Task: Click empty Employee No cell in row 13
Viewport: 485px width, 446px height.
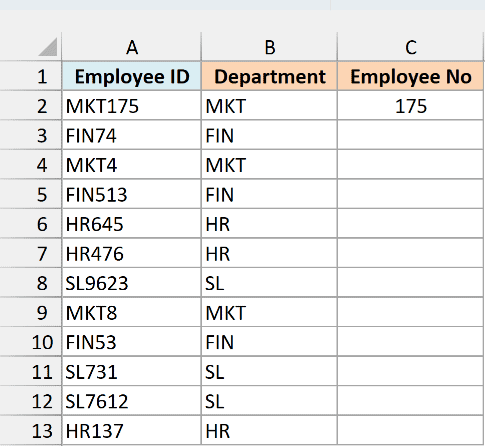Action: (411, 430)
